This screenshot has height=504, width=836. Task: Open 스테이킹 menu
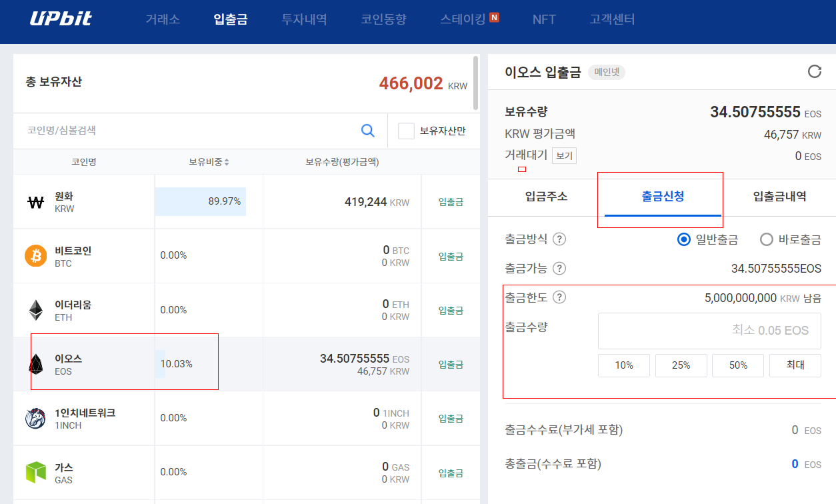click(463, 19)
